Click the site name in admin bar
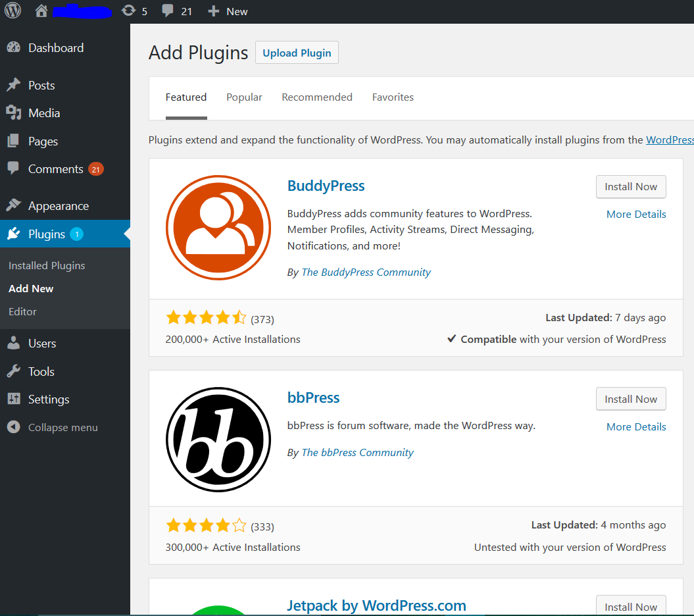This screenshot has height=616, width=694. point(82,11)
